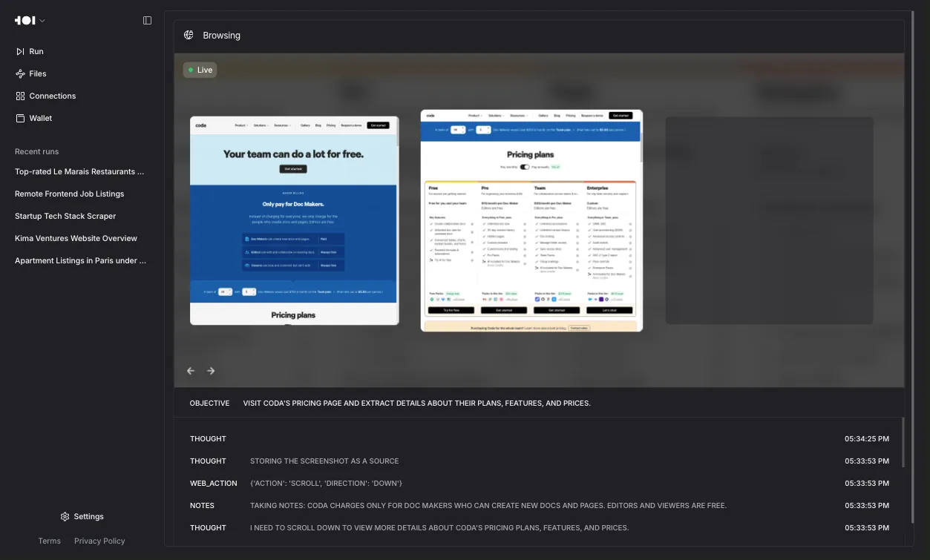Open the Terms link

(x=50, y=541)
